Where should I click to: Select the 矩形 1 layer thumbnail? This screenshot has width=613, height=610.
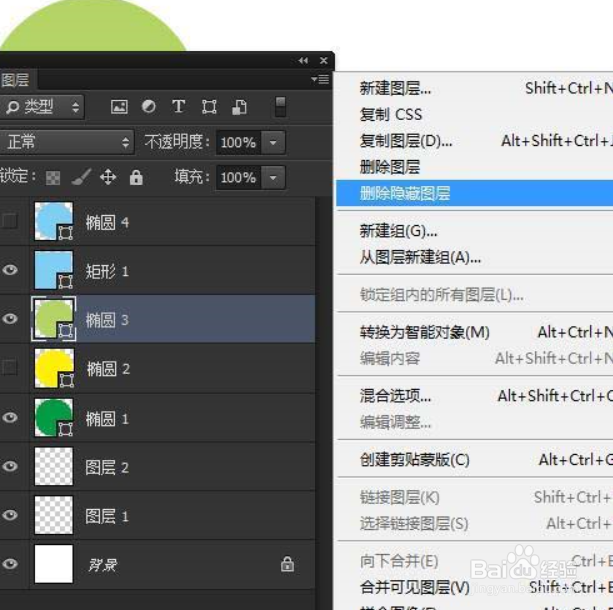[54, 270]
